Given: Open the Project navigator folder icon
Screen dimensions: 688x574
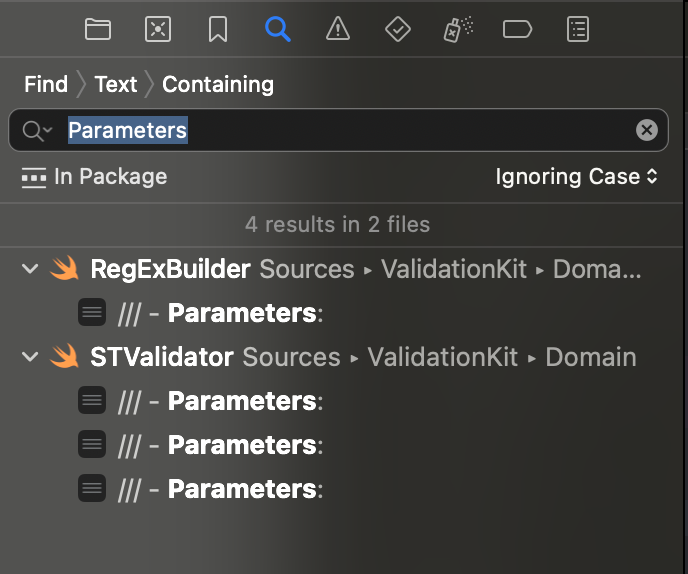Looking at the screenshot, I should (x=97, y=29).
